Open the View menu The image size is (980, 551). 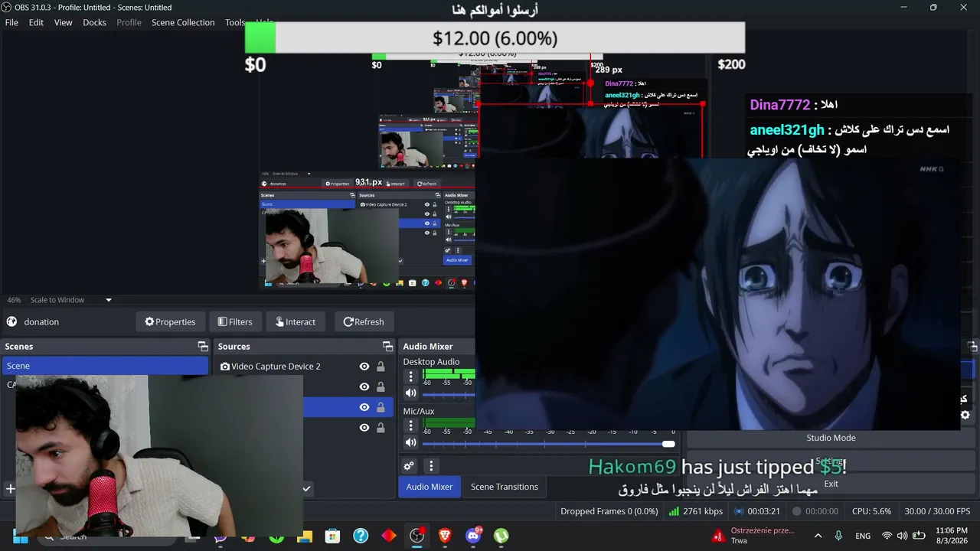(x=64, y=22)
